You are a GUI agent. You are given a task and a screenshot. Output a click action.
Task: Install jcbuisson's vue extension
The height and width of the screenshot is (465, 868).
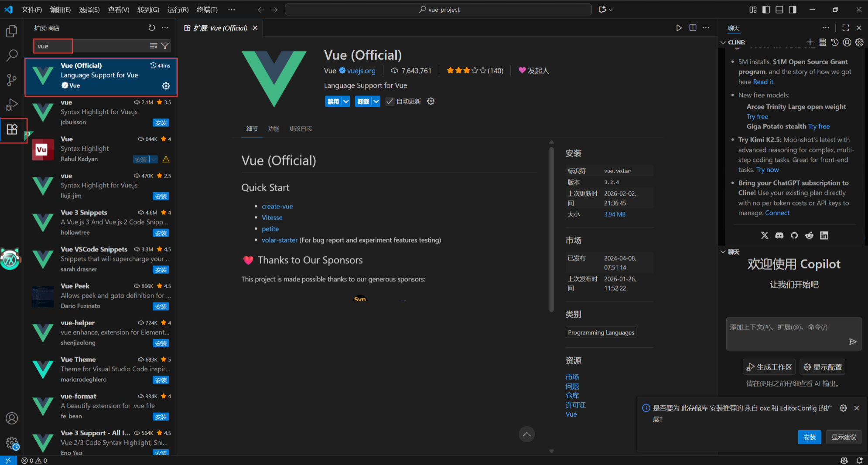click(x=161, y=123)
